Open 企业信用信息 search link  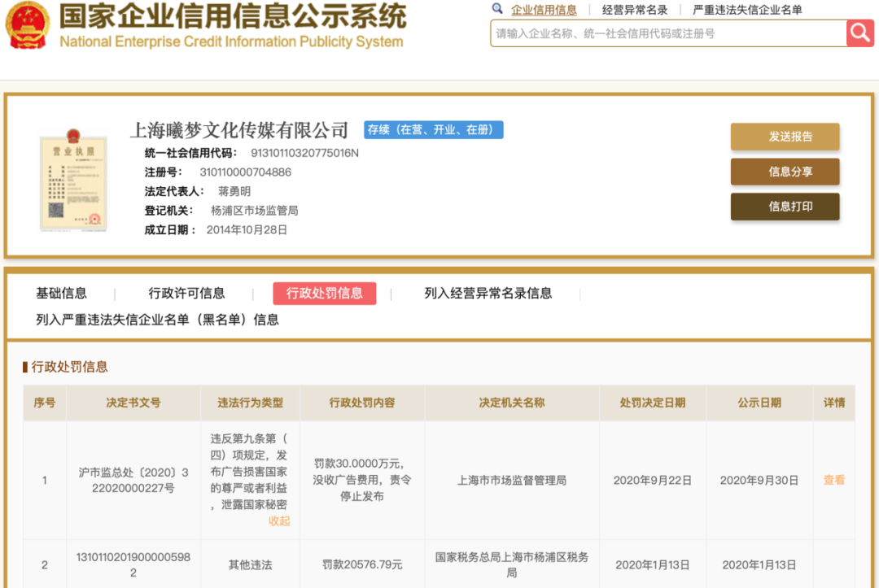tap(544, 10)
